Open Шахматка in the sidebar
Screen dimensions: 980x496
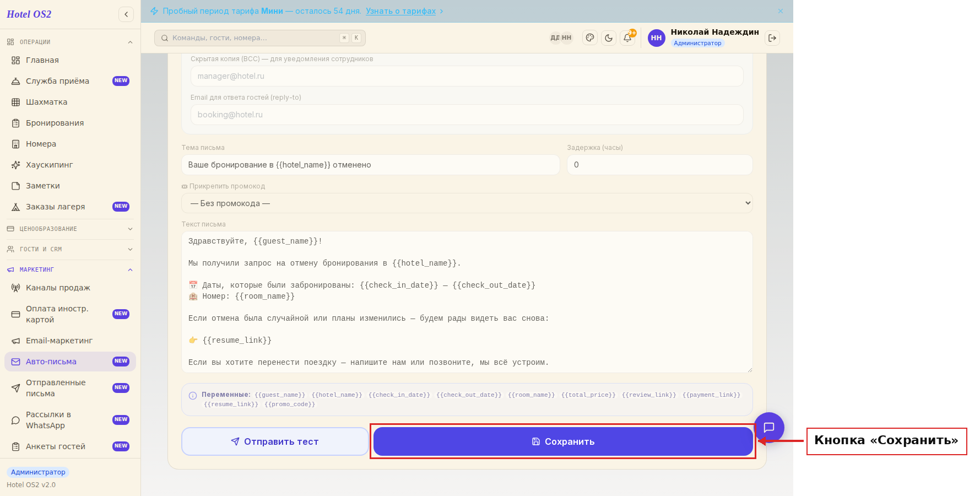70,102
